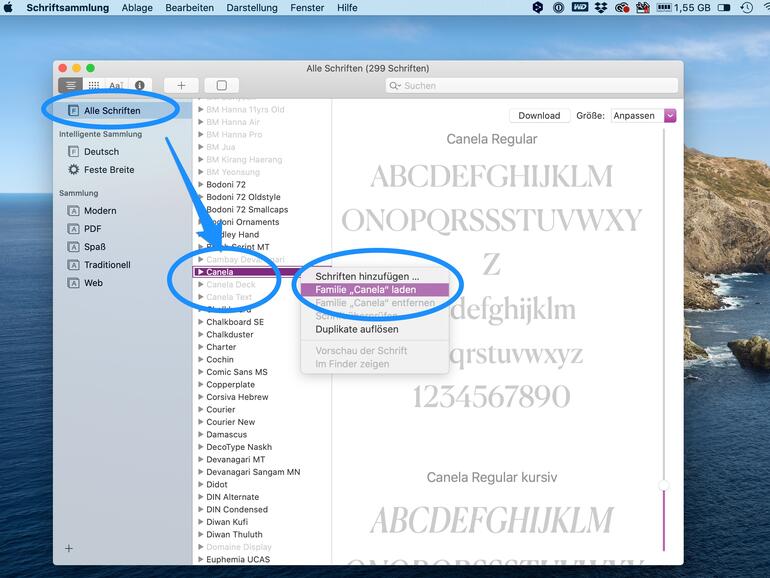Open the 1Password menu bar icon
The height and width of the screenshot is (578, 770).
(x=558, y=7)
